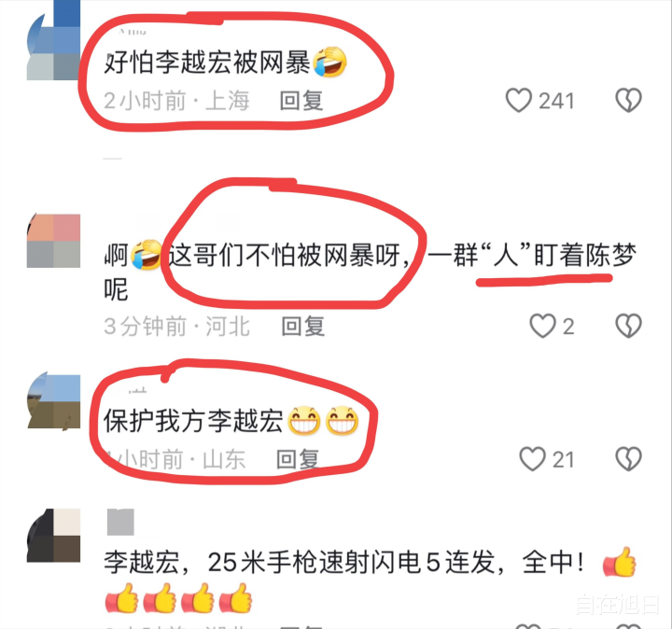Image resolution: width=672 pixels, height=629 pixels.
Task: Reply to the Shandong comment (回复)
Action: tap(298, 459)
